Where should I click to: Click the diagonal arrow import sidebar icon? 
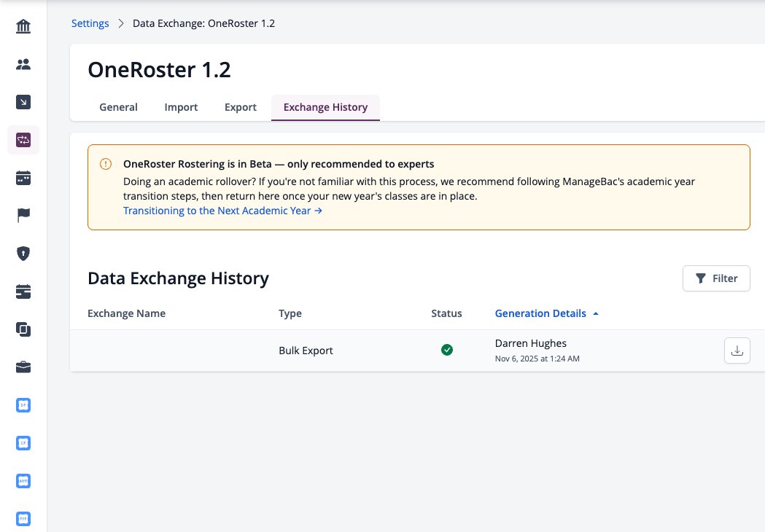coord(23,102)
